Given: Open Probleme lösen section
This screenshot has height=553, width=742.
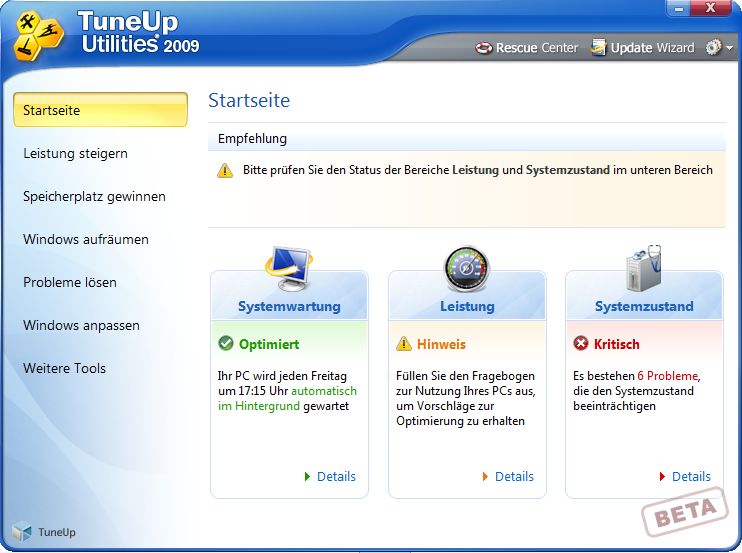Looking at the screenshot, I should (70, 282).
